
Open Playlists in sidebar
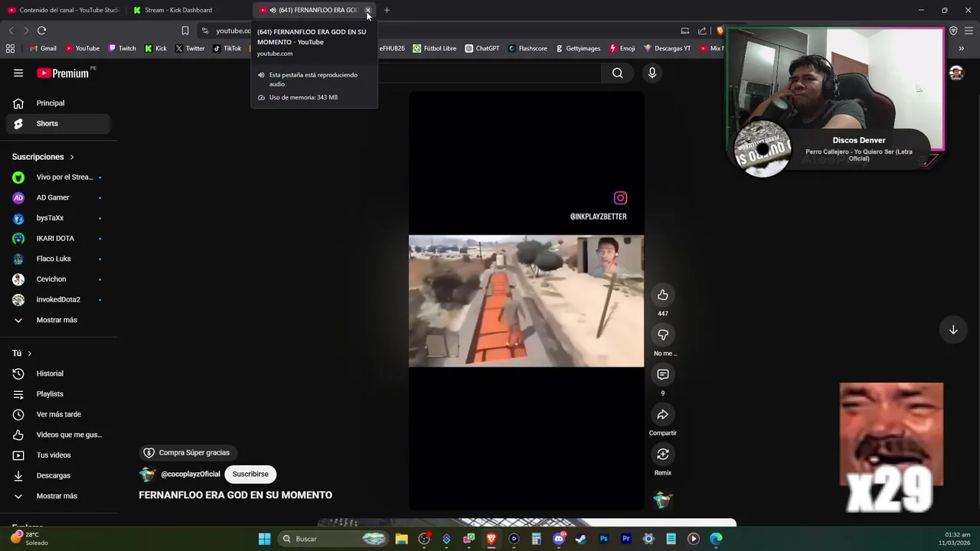[59, 394]
